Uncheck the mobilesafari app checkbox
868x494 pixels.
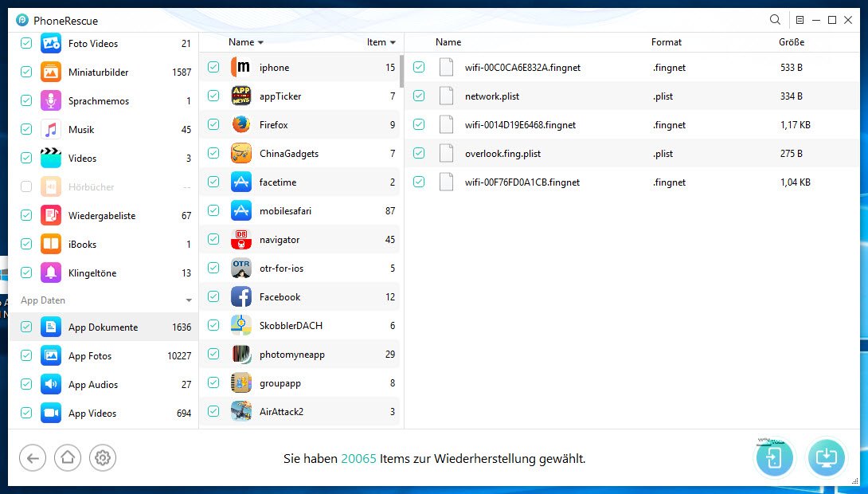point(213,210)
